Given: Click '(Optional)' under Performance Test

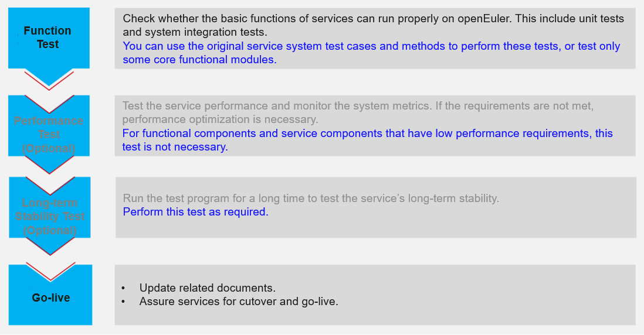Looking at the screenshot, I should [49, 148].
